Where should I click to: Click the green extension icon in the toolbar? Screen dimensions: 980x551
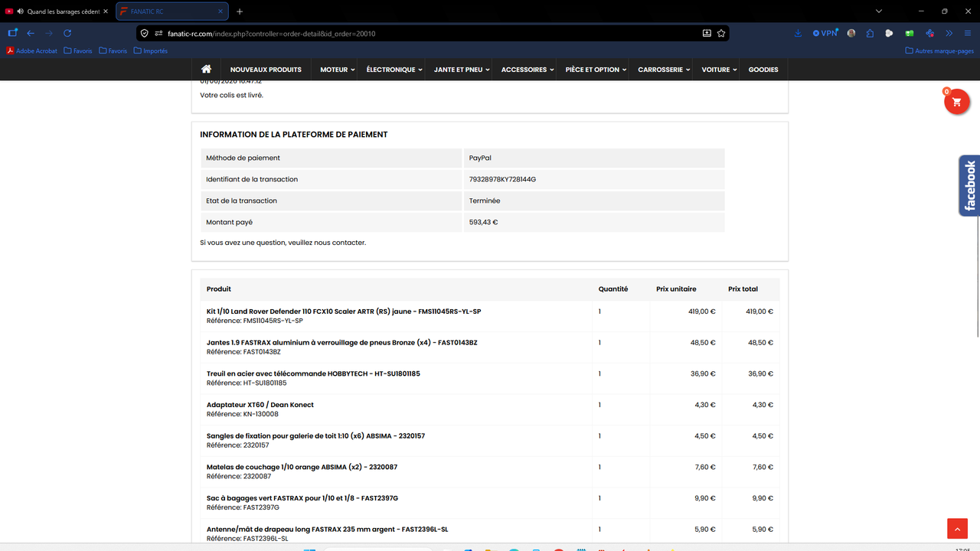click(x=910, y=33)
